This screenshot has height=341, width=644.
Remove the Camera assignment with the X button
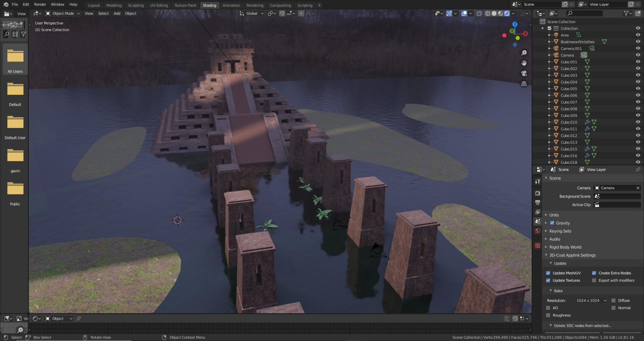pos(638,188)
